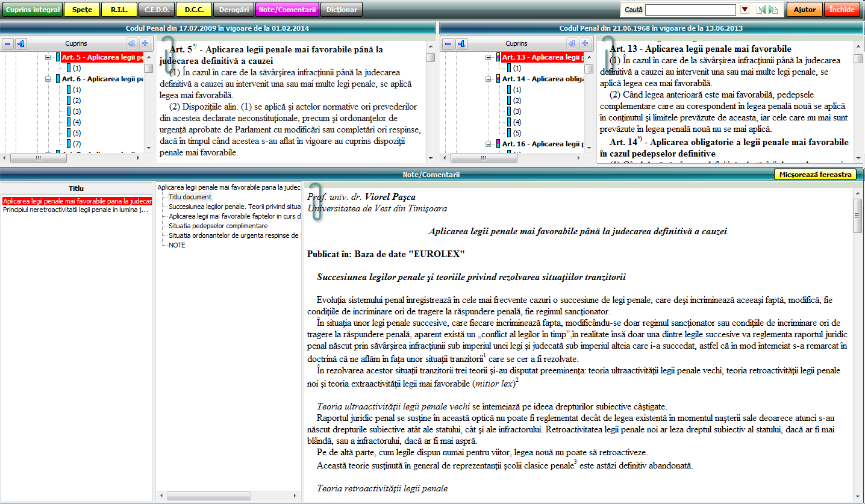Image resolution: width=865 pixels, height=504 pixels.
Task: Click the Note document vertical scrollbar thumb
Action: click(x=858, y=216)
